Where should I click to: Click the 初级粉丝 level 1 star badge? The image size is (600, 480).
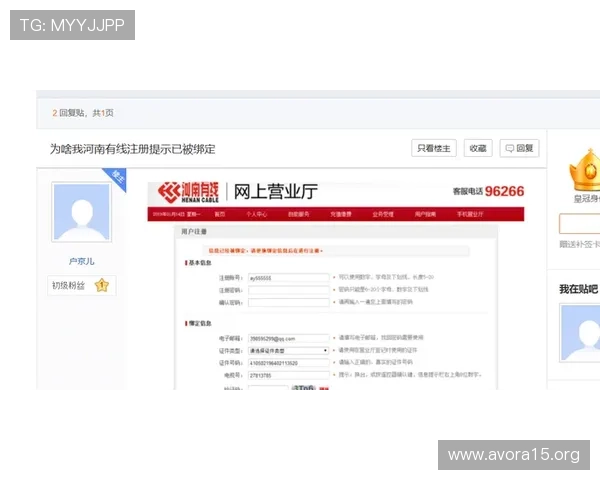point(102,285)
